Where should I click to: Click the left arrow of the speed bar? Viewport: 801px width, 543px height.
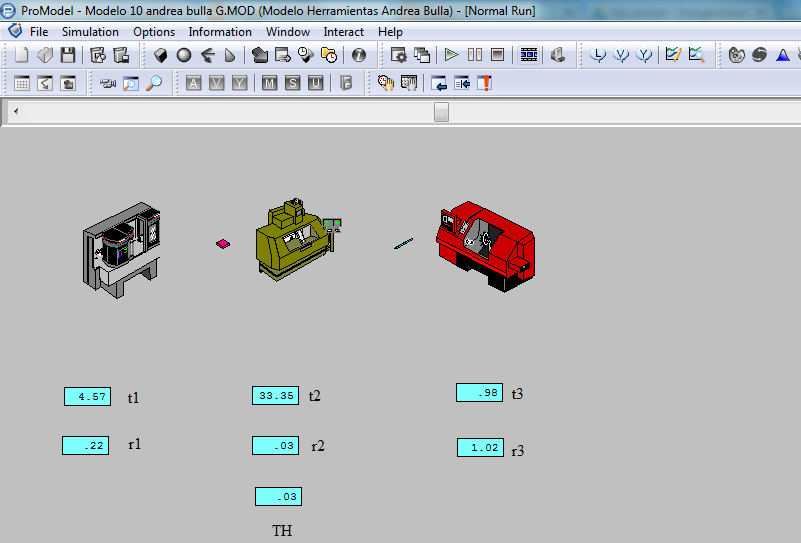[16, 111]
